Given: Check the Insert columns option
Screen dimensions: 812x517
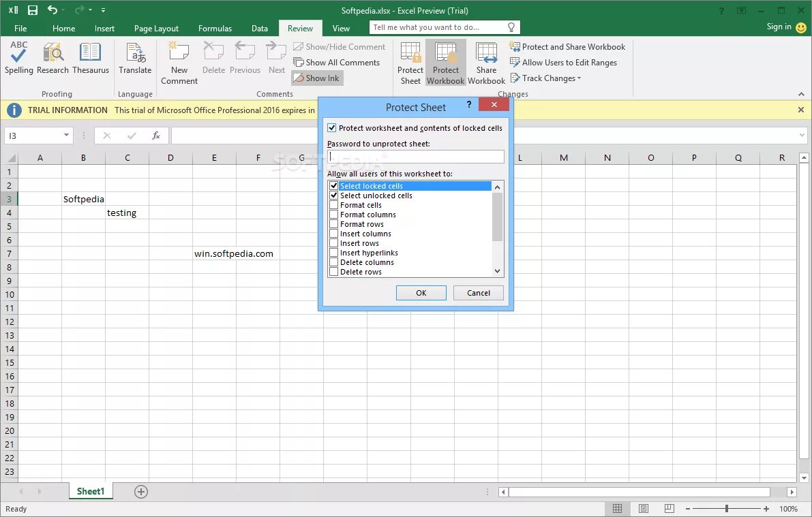Looking at the screenshot, I should [x=334, y=234].
